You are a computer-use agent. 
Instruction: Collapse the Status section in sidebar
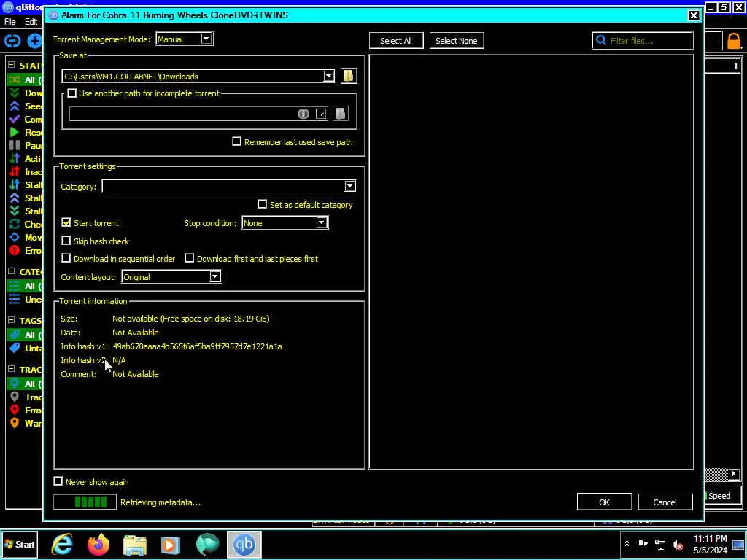(12, 65)
